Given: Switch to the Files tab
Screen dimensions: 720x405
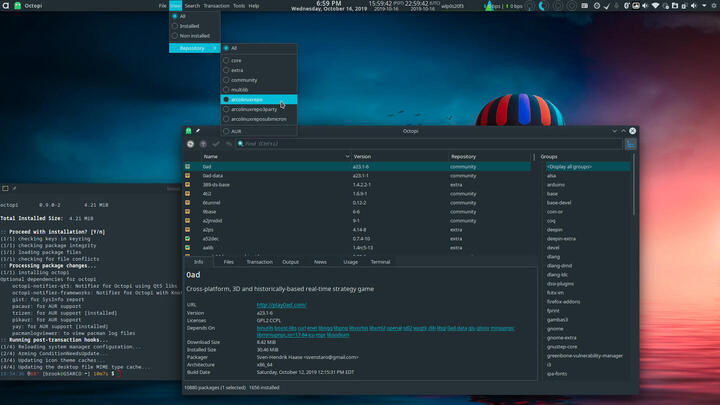Looking at the screenshot, I should (229, 262).
